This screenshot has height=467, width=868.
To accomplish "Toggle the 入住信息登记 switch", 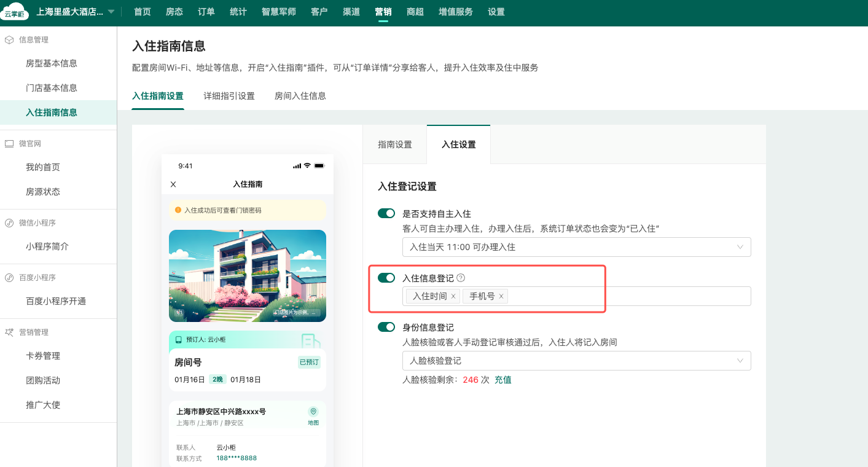I will 386,278.
